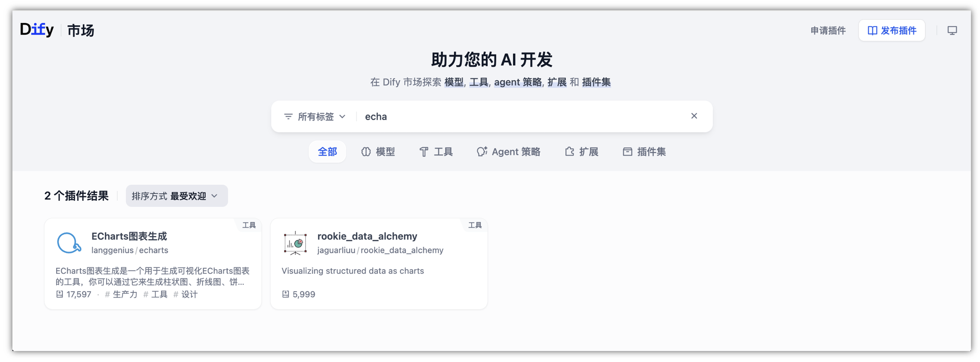Screen dimensions: 980x362
Task: Click the Visualizing structured data as charts description
Action: click(x=353, y=271)
